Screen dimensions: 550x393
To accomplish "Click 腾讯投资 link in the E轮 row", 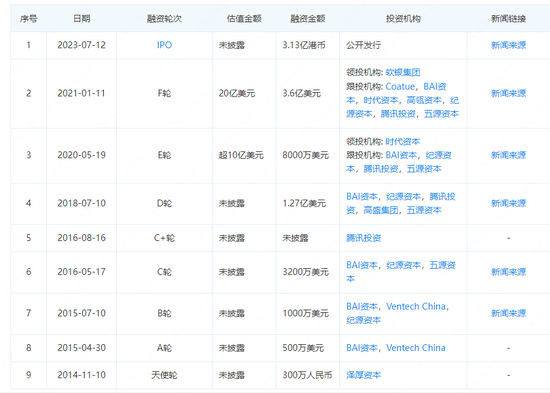I will pyautogui.click(x=381, y=169).
